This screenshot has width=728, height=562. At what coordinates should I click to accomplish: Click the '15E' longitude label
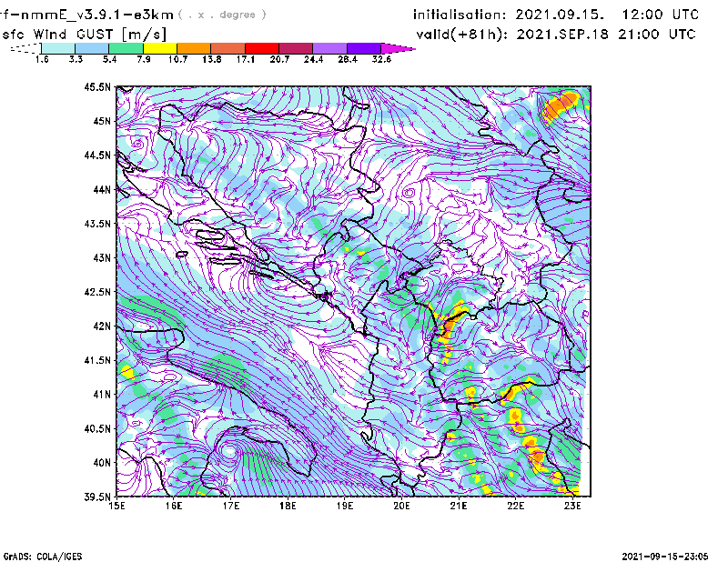(x=116, y=506)
